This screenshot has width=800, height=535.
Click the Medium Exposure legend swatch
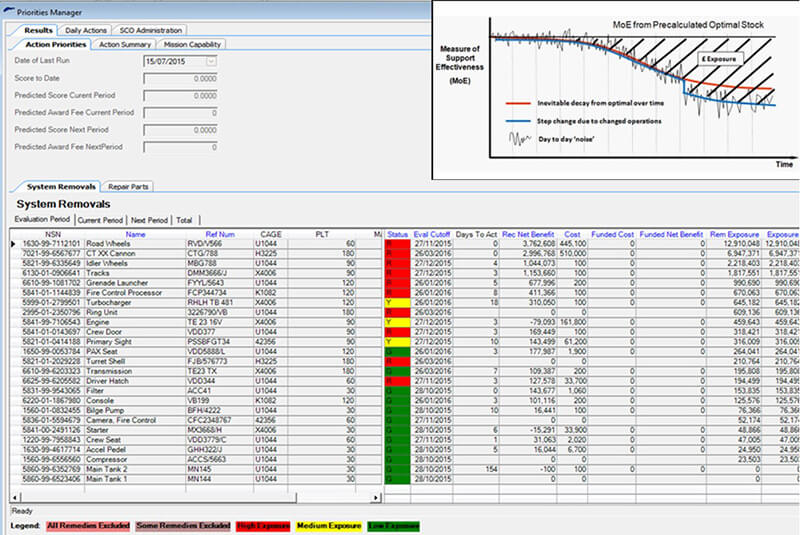coord(329,526)
